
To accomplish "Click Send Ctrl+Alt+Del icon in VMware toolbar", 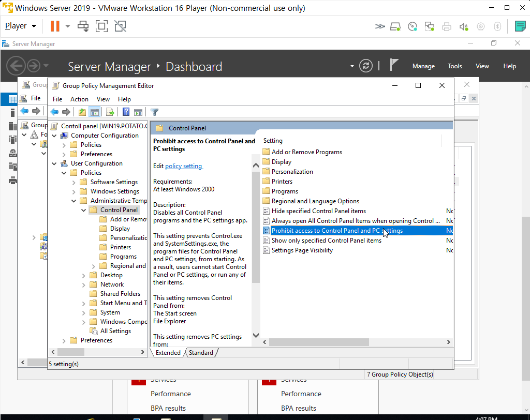I will pyautogui.click(x=83, y=26).
